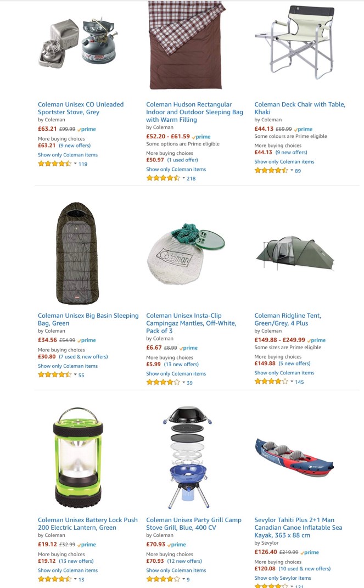
Task: Click the star rating for Battery Lock Lantern
Action: (54, 579)
